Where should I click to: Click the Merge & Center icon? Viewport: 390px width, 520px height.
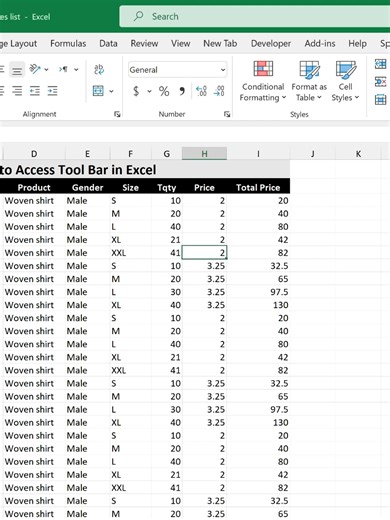pyautogui.click(x=98, y=91)
